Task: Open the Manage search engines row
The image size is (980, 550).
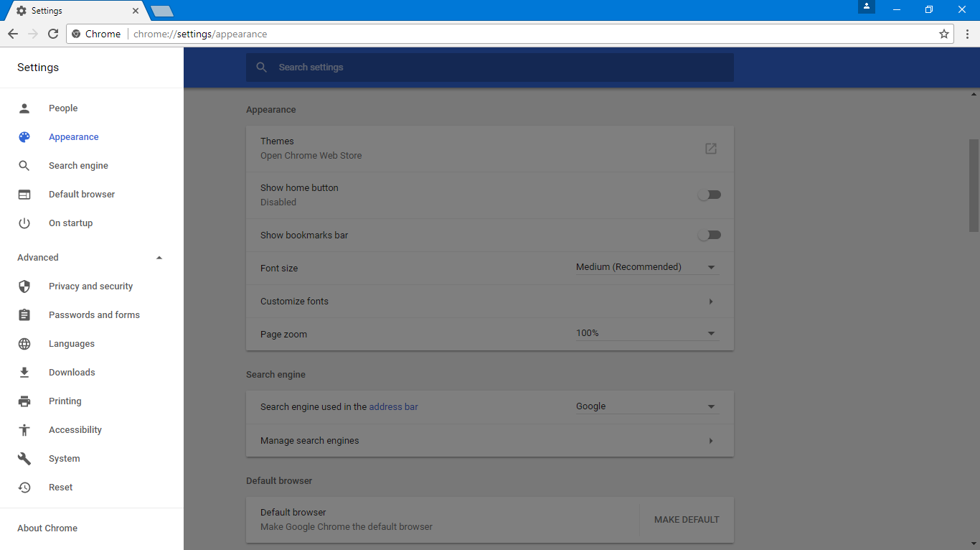Action: (x=490, y=441)
